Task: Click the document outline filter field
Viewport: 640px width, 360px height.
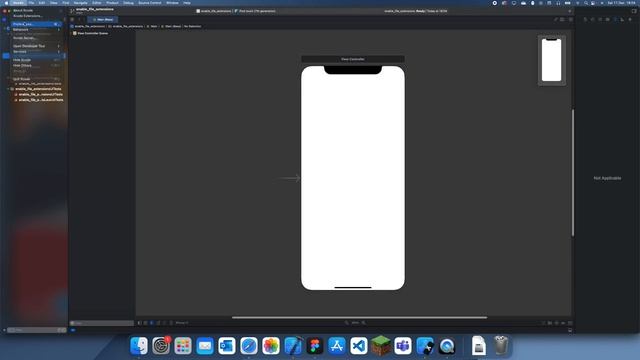Action: [x=102, y=323]
